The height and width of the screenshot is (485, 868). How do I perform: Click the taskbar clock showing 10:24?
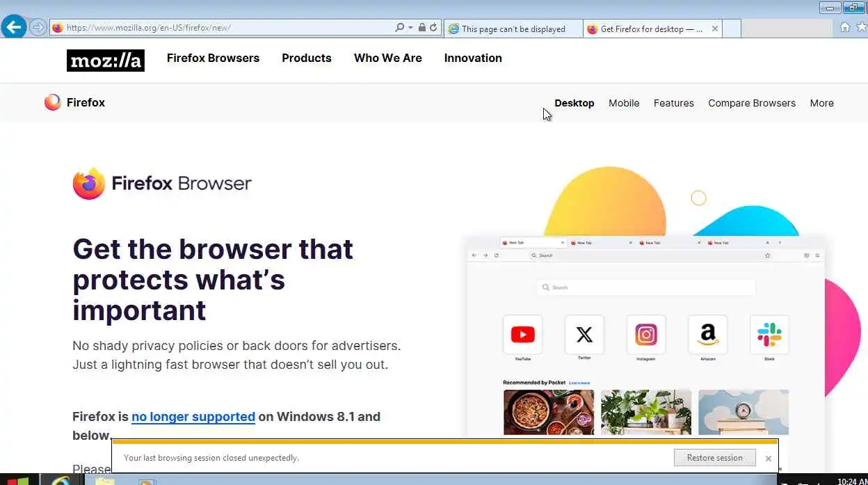pyautogui.click(x=851, y=481)
